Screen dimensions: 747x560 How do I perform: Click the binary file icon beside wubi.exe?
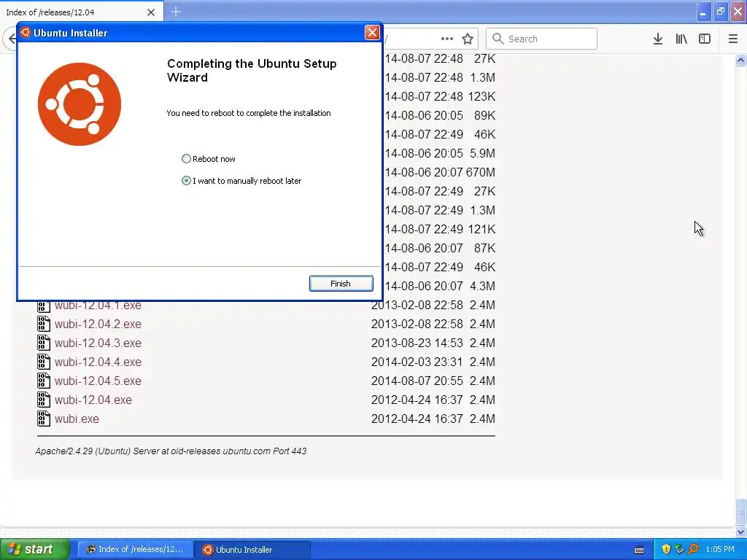click(x=43, y=419)
